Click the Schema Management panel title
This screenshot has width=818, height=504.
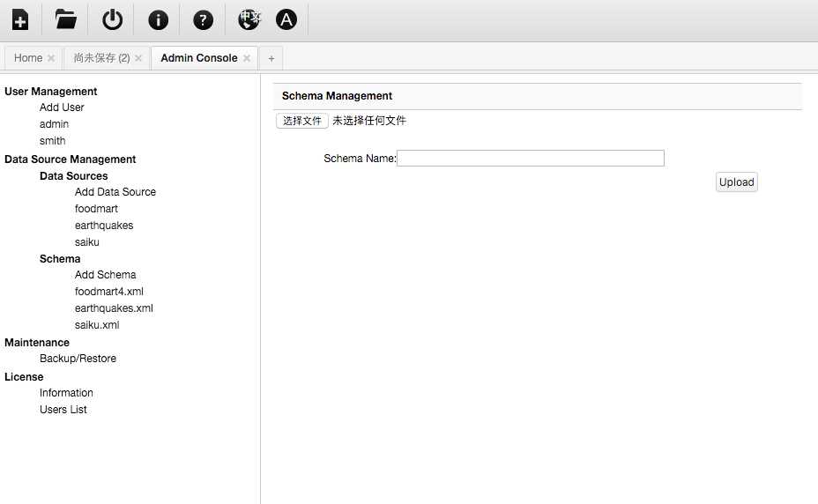[337, 96]
